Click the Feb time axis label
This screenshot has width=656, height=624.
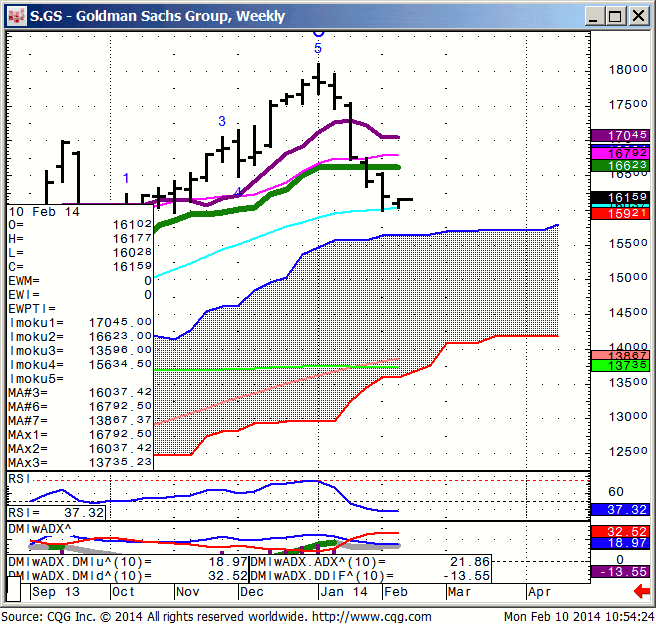pyautogui.click(x=396, y=592)
